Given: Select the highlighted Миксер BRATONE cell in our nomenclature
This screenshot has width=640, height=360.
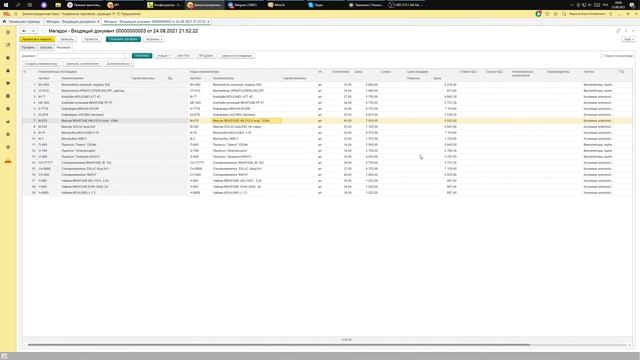Looking at the screenshot, I should (x=247, y=121).
